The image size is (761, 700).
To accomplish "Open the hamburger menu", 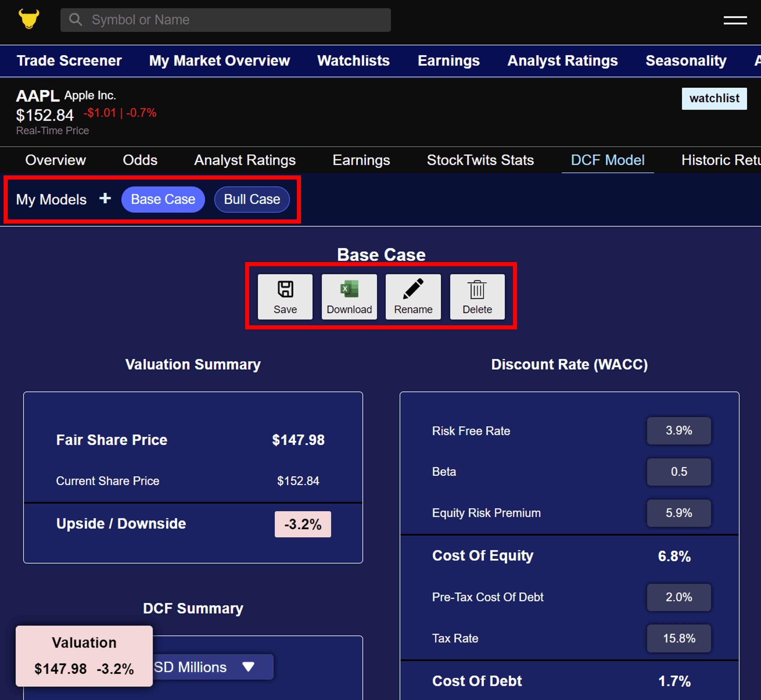I will (x=735, y=20).
